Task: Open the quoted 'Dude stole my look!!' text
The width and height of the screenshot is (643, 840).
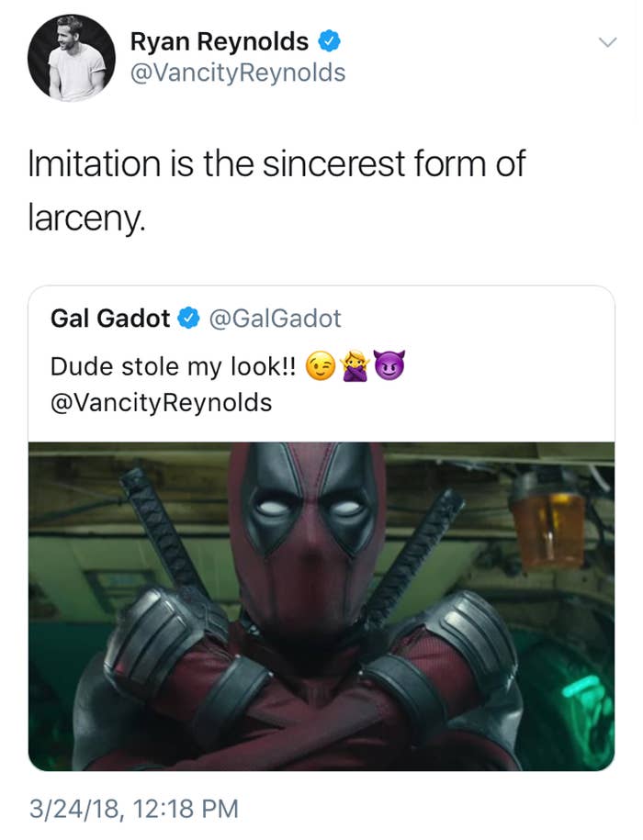Action: 173,367
